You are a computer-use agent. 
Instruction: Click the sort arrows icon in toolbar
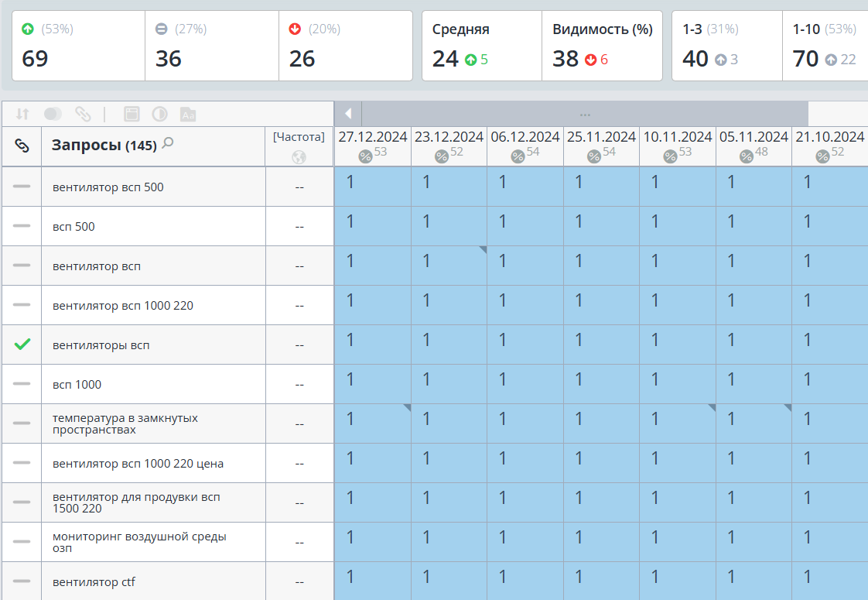click(x=22, y=114)
